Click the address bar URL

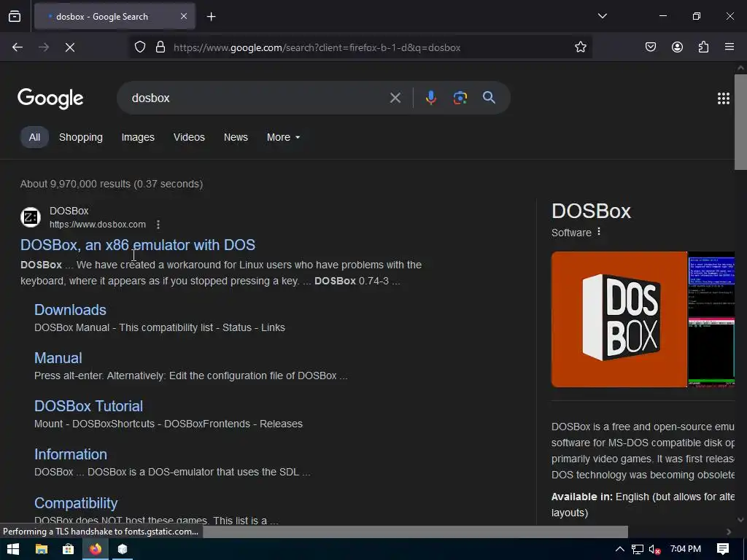tap(317, 47)
